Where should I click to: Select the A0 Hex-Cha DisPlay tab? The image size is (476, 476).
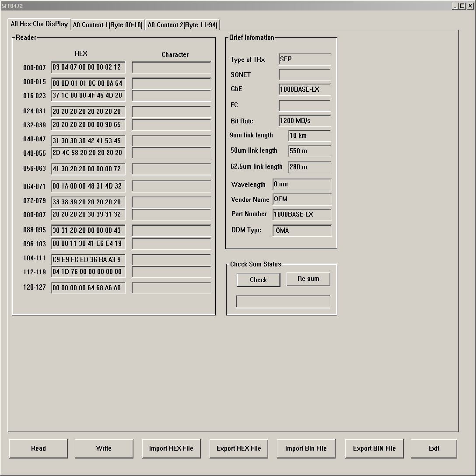pyautogui.click(x=39, y=24)
